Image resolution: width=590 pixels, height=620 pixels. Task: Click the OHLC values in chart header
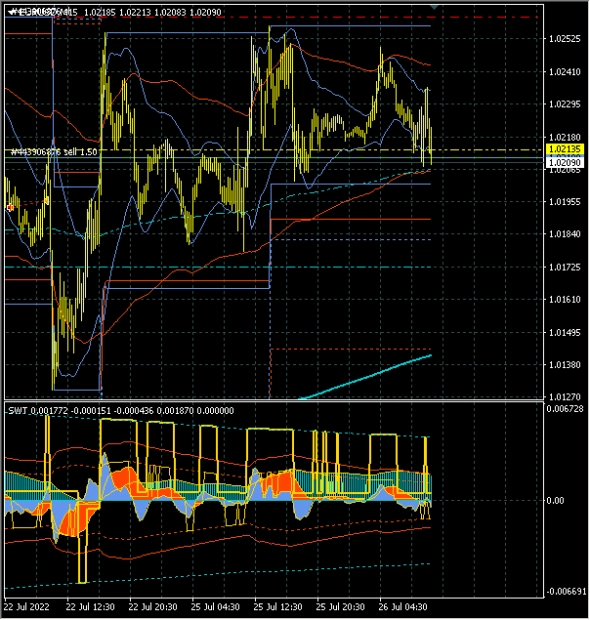click(153, 13)
